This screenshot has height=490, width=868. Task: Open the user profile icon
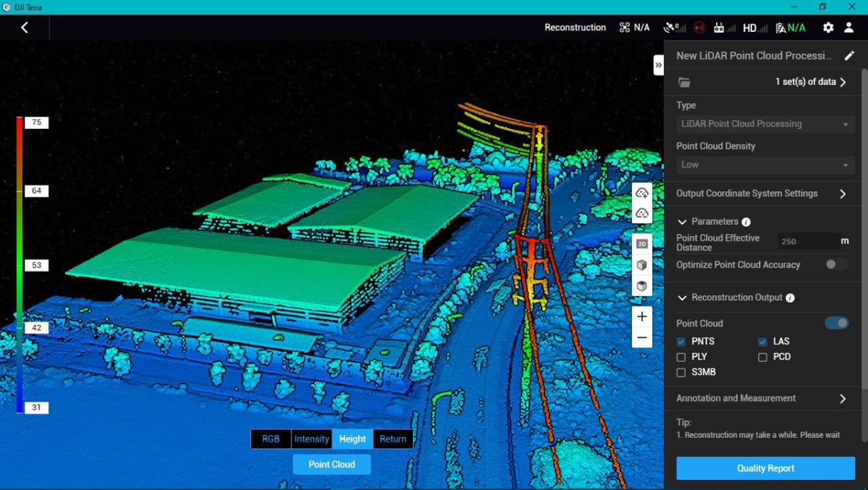pos(848,27)
